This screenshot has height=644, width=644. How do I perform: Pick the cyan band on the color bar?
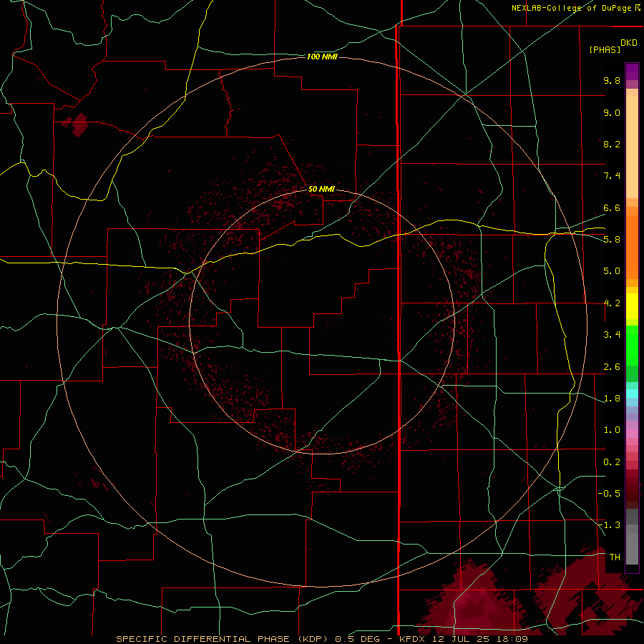coord(632,393)
